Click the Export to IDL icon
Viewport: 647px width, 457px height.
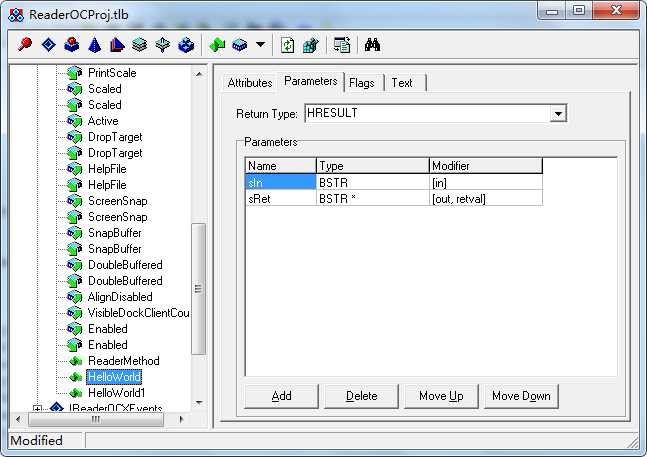click(x=342, y=45)
